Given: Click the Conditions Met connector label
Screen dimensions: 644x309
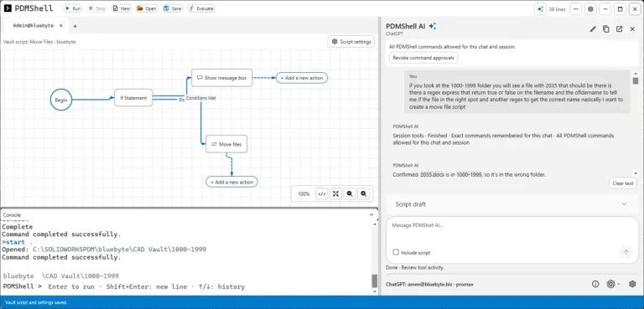Looking at the screenshot, I should (201, 99).
